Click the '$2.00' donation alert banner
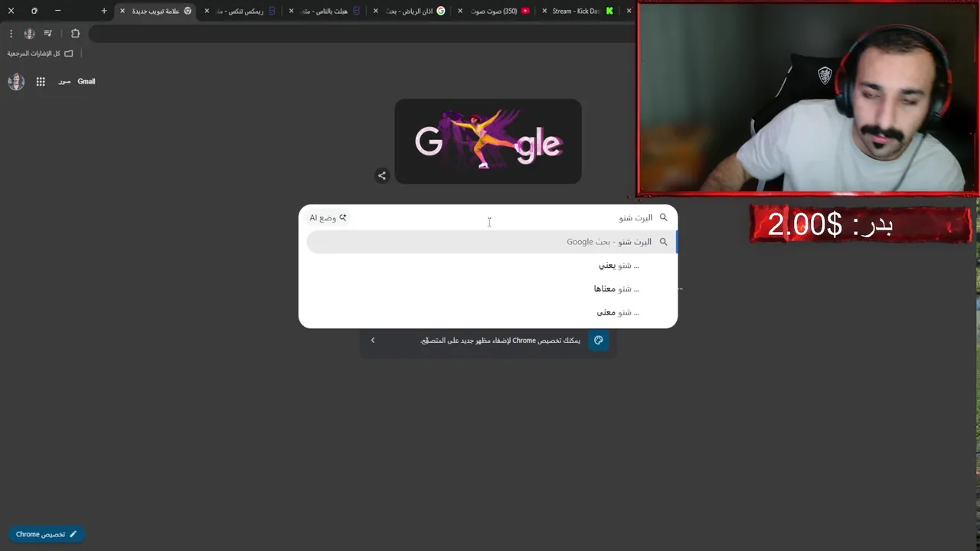The image size is (980, 551). (x=861, y=224)
